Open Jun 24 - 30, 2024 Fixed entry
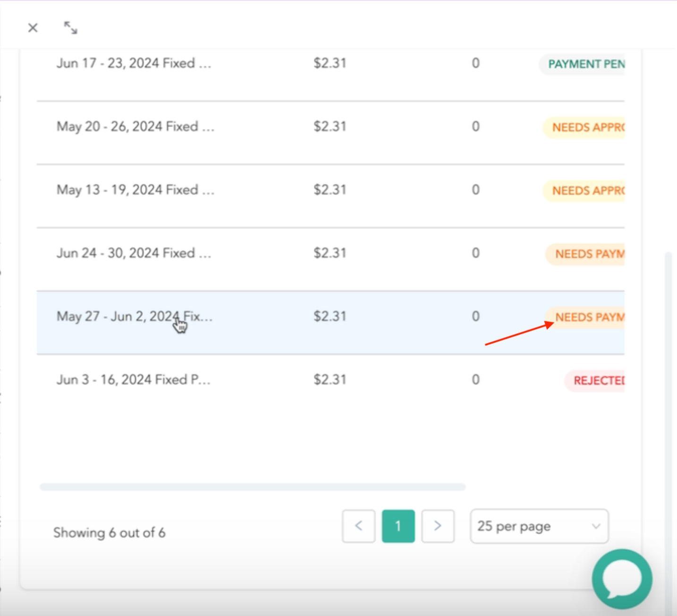Screen dimensions: 677x616 tap(134, 253)
